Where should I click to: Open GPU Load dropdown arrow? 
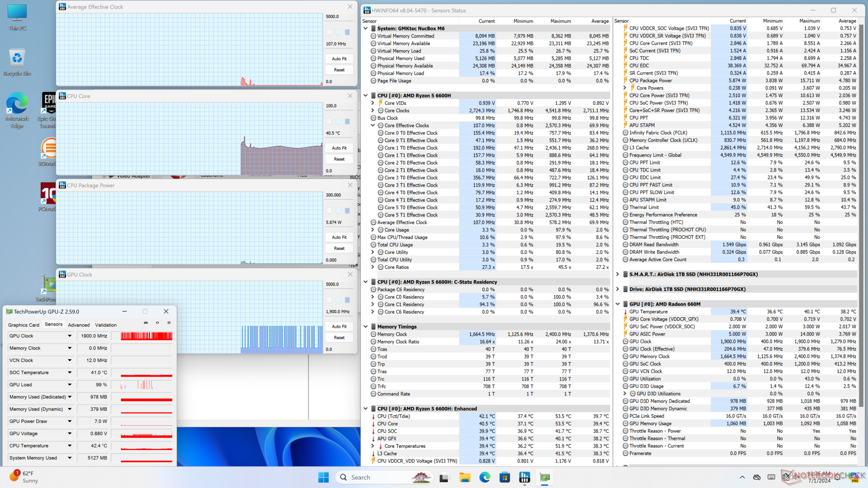70,385
